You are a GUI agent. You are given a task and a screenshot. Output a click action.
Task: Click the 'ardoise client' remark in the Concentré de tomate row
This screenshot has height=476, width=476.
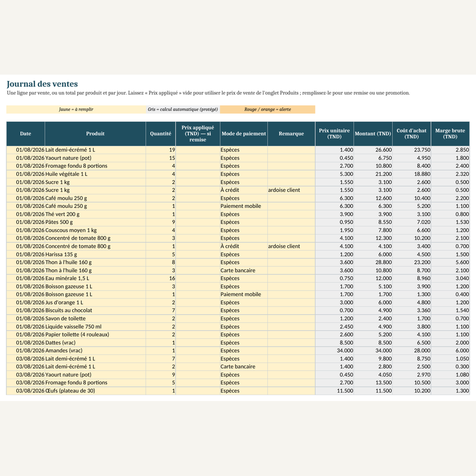coord(291,246)
